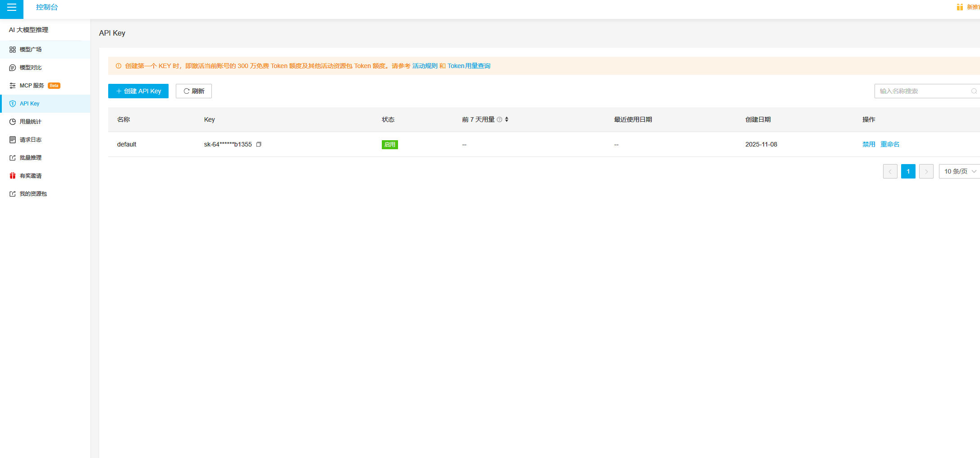This screenshot has height=458, width=980.
Task: Sort by 前 7 天用量 using sort arrows
Action: (x=507, y=119)
